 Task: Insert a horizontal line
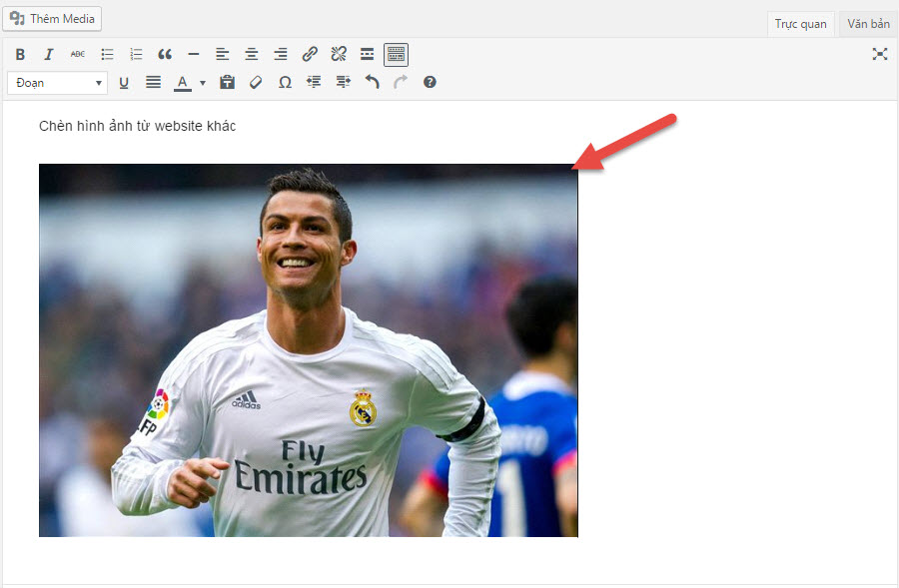[x=194, y=54]
